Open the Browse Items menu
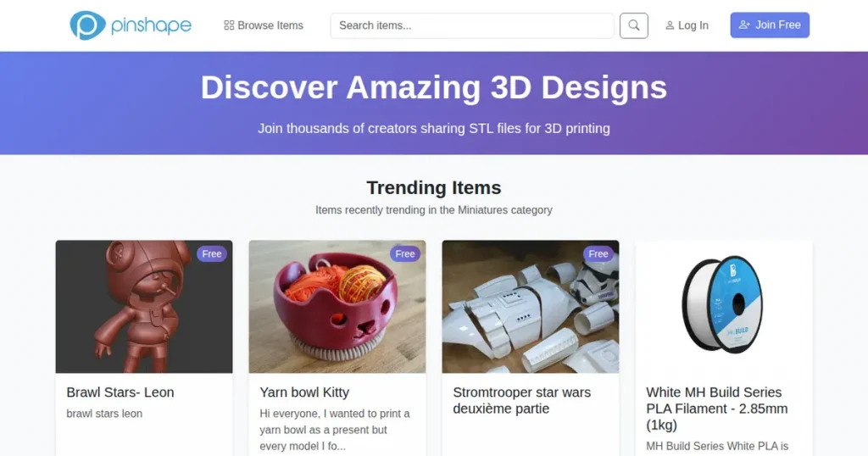868x456 pixels. [x=264, y=25]
